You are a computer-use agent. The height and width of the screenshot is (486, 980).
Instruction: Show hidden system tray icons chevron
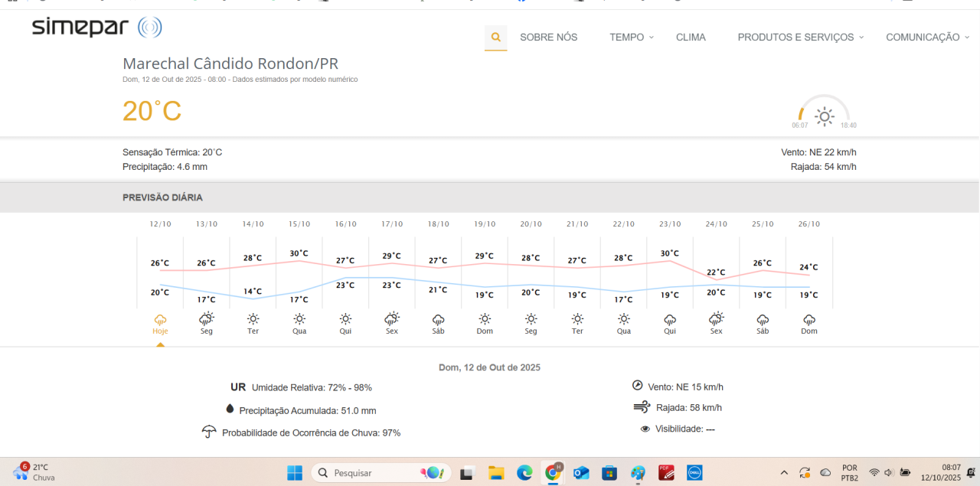784,473
